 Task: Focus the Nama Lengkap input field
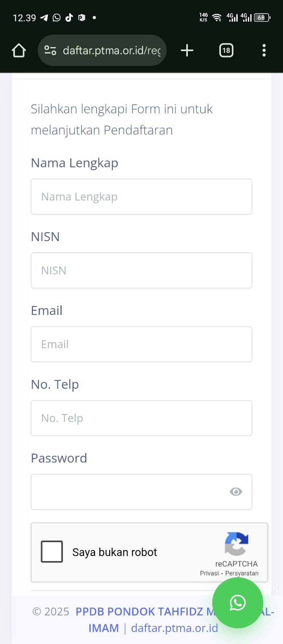[141, 196]
